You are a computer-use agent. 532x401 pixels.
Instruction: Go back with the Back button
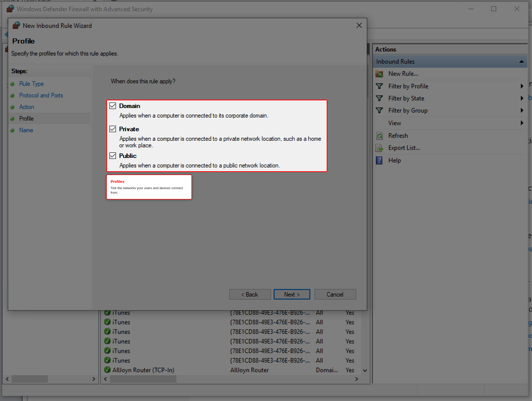(x=250, y=294)
